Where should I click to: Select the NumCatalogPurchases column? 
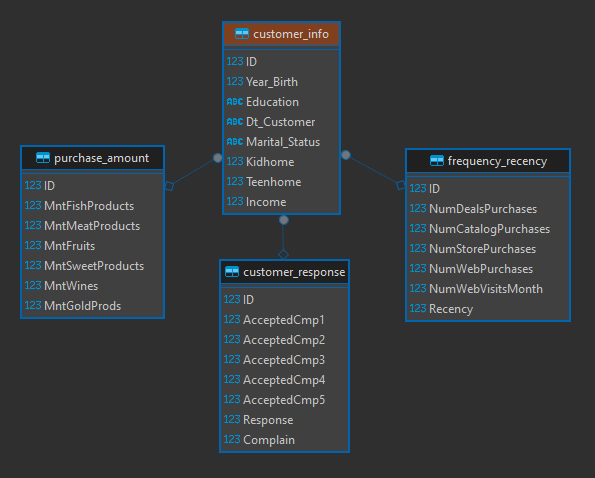point(488,229)
